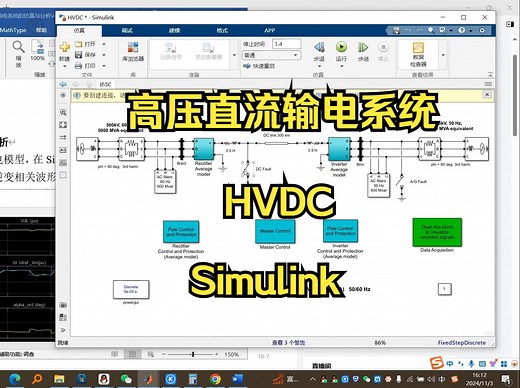Expand the Step Back dropdown arrow
Image resolution: width=520 pixels, height=388 pixels.
click(319, 66)
